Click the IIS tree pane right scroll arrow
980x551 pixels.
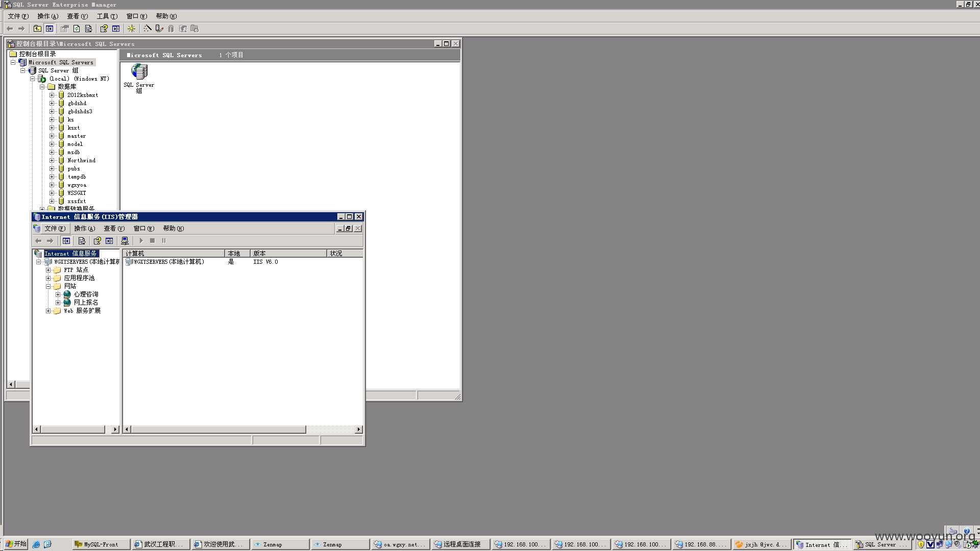[115, 430]
